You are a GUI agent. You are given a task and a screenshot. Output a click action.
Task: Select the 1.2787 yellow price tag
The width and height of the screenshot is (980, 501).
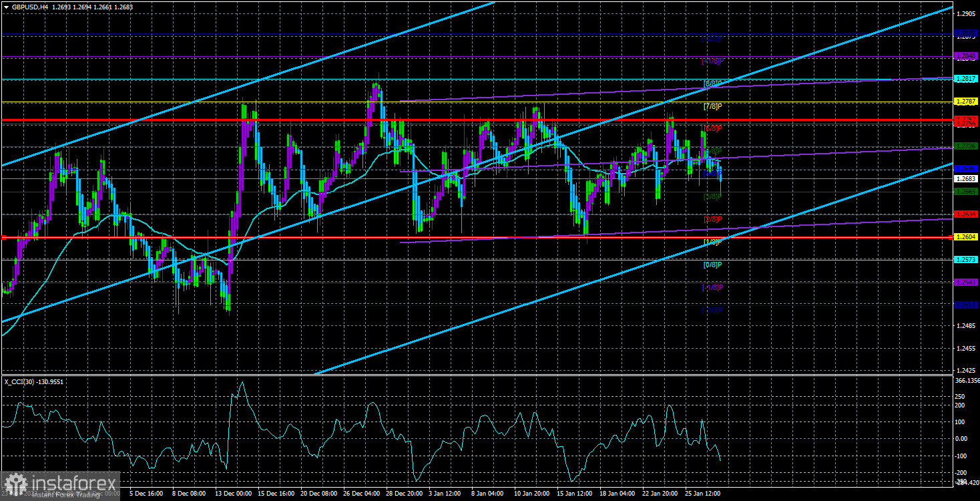966,102
